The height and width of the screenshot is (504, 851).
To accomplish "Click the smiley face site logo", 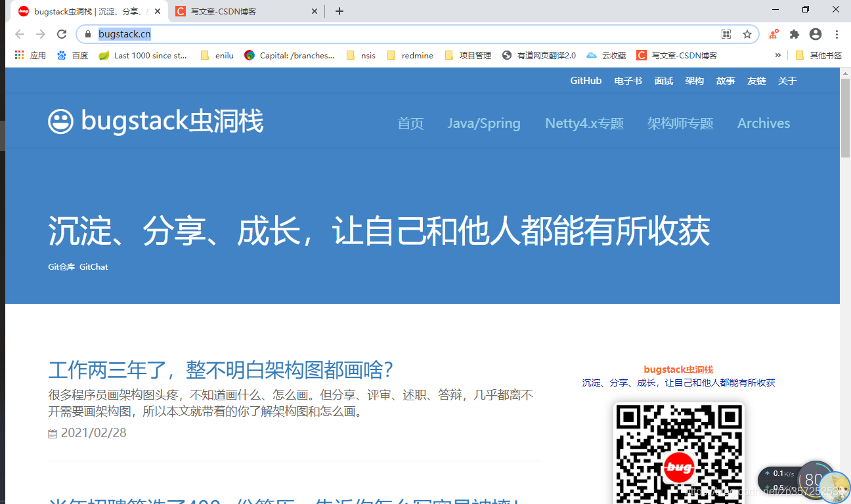I will (x=61, y=122).
